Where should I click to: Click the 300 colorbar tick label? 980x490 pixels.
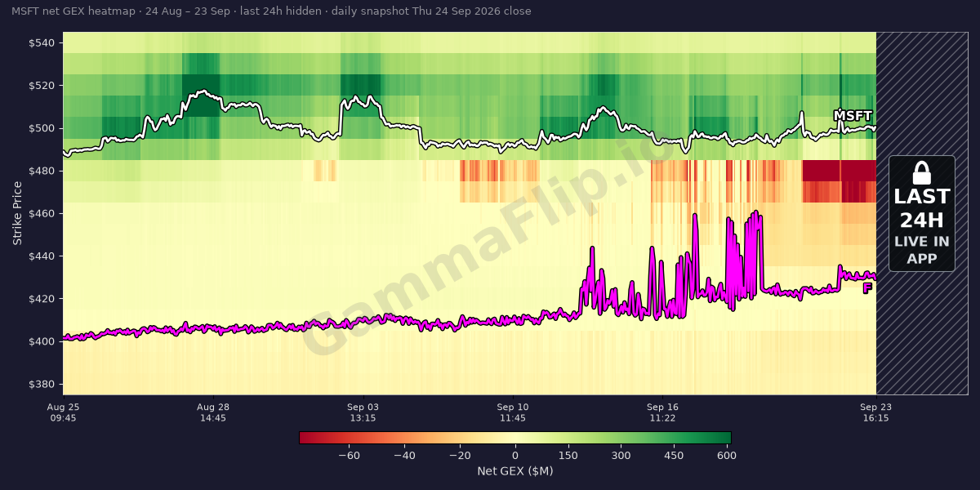pyautogui.click(x=621, y=456)
